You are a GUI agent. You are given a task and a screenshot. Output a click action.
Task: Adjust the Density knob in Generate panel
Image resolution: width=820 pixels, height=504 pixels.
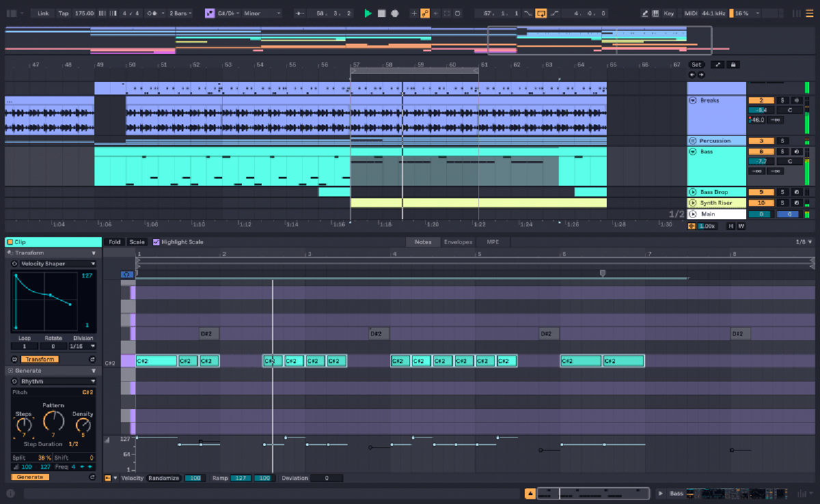pos(83,425)
